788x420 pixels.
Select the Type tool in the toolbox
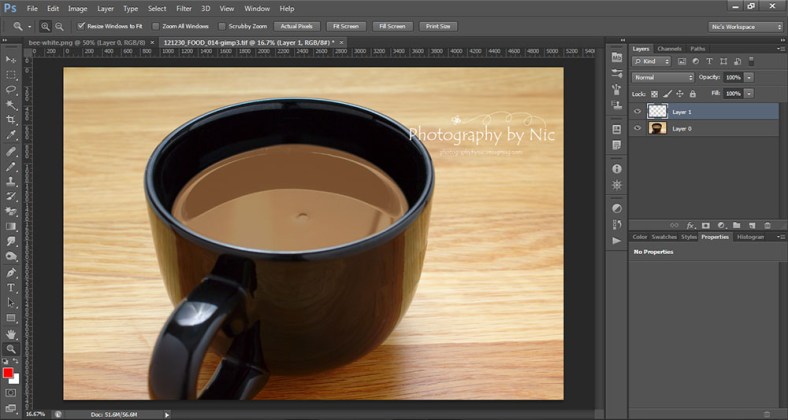(x=11, y=287)
